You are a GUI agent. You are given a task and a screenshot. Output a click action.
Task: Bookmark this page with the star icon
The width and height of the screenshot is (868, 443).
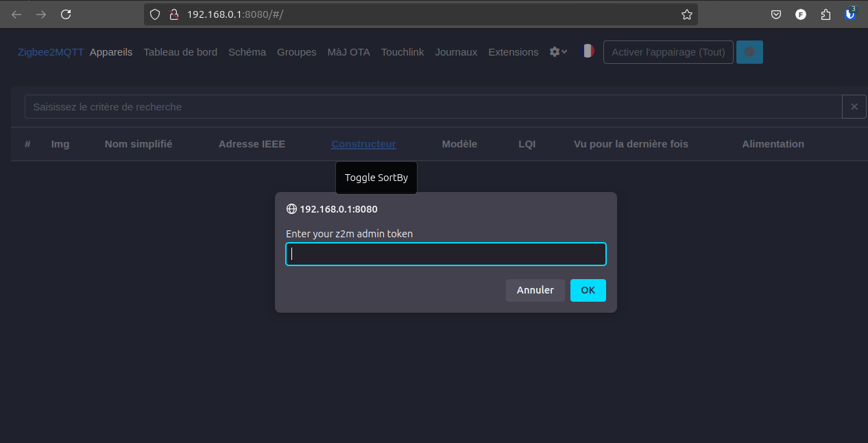pos(686,14)
